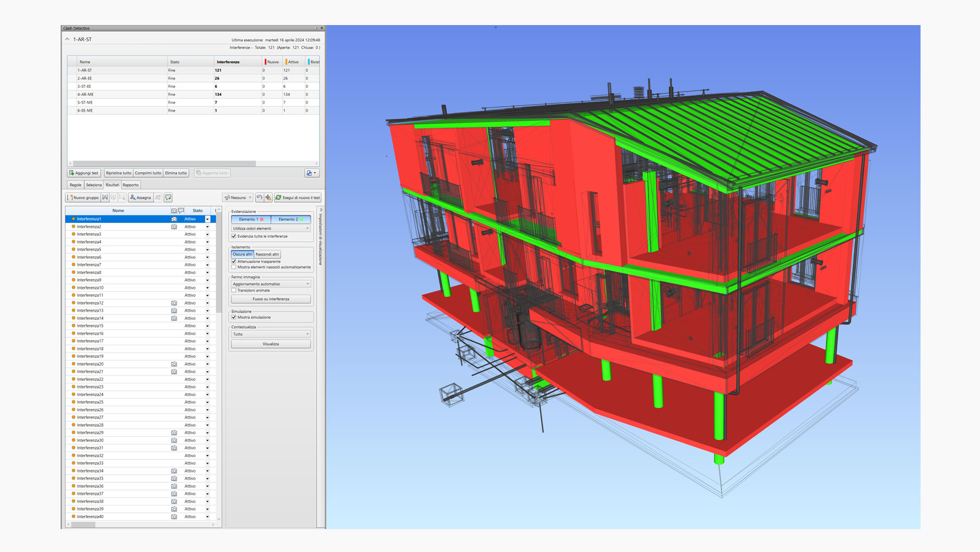Click the camera icon on Interferenza2 row
The image size is (980, 552).
point(174,227)
